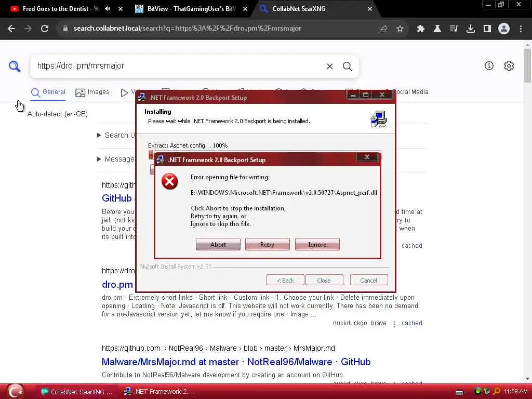
Task: Clear the search query with the X
Action: click(329, 66)
